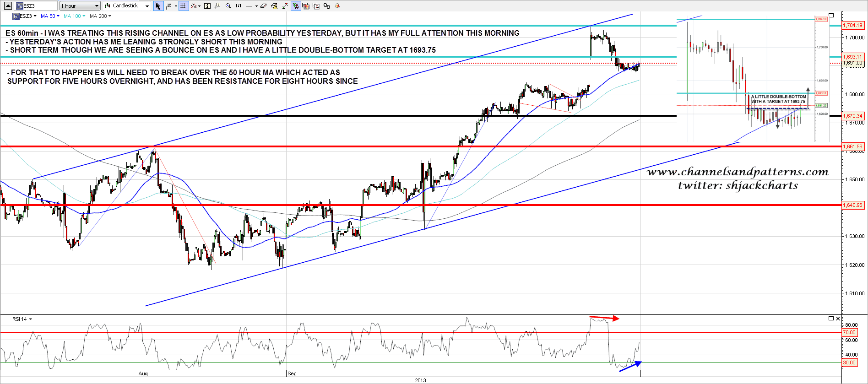Image resolution: width=868 pixels, height=384 pixels.
Task: Expand the line drawing tool dropdown arrow
Action: coord(256,6)
